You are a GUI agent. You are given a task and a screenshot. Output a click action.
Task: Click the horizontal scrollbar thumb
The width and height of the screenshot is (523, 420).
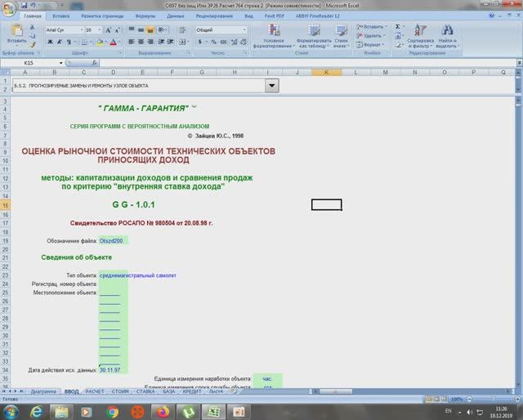pyautogui.click(x=336, y=391)
